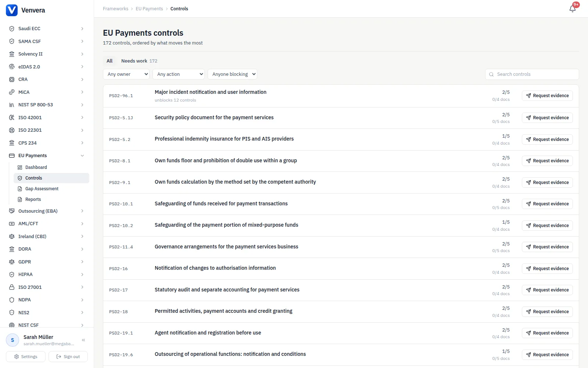Request evidence for PSD2-10.2
This screenshot has height=368, width=588.
(x=547, y=226)
